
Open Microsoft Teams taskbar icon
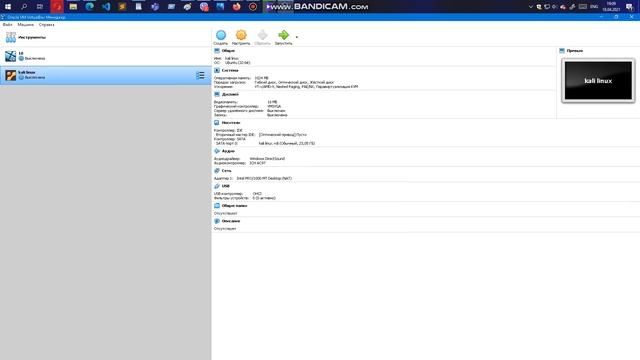tap(155, 7)
